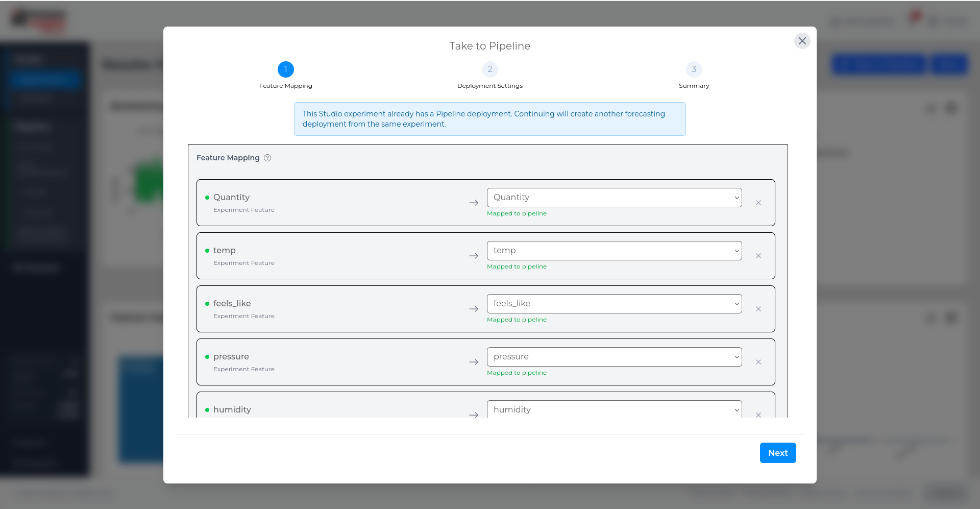
Task: Close the Take to Pipeline dialog
Action: point(802,41)
